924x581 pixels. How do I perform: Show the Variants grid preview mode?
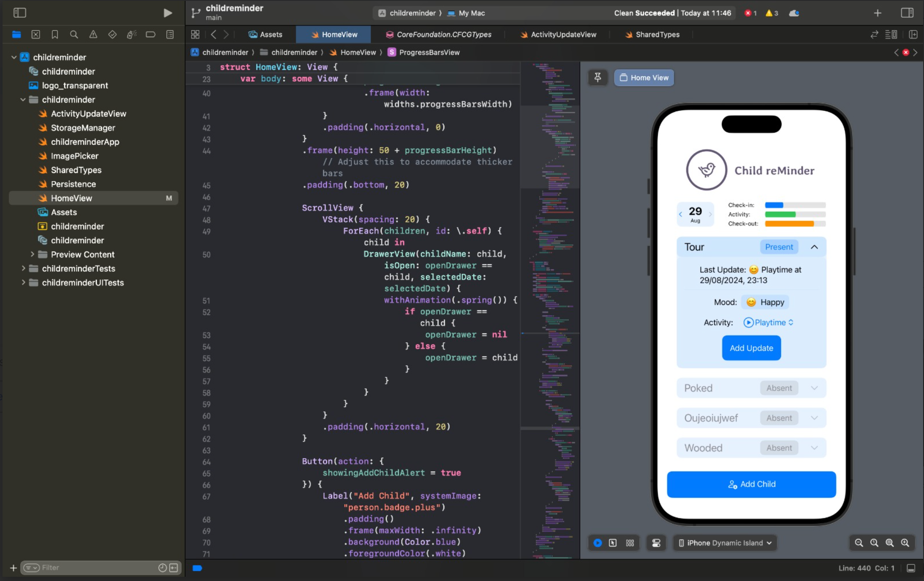[630, 543]
